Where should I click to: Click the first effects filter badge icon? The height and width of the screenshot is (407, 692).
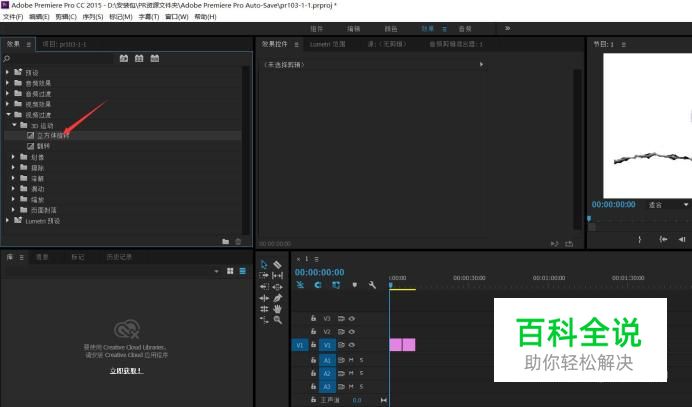124,58
